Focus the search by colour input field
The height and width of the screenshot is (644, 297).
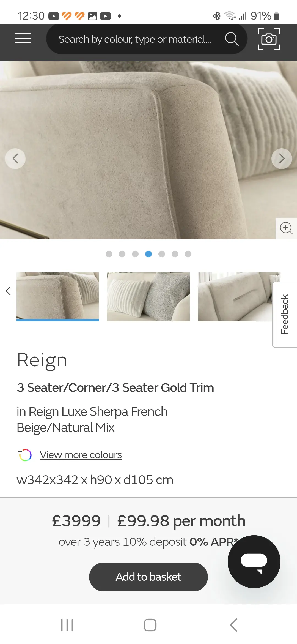pyautogui.click(x=135, y=39)
